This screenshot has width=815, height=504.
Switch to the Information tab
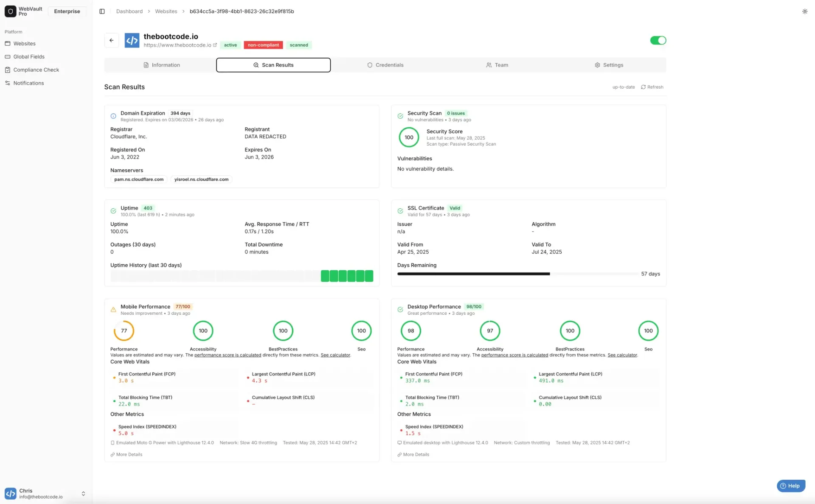162,65
